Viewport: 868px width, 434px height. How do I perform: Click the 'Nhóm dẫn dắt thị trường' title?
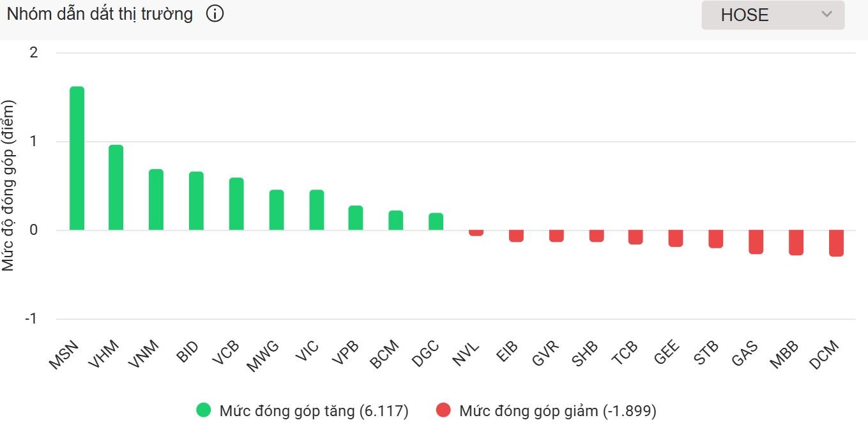point(100,14)
